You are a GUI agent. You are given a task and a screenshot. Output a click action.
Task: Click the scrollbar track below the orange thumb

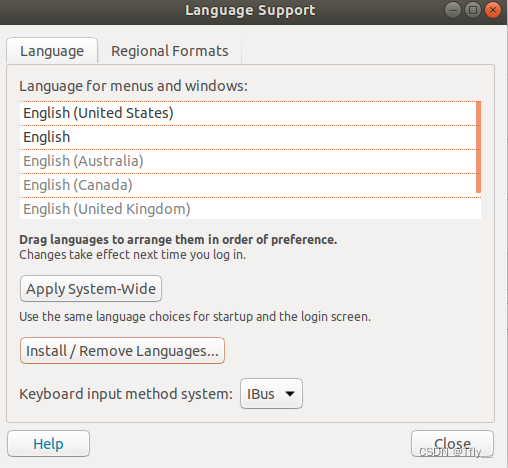tap(478, 206)
